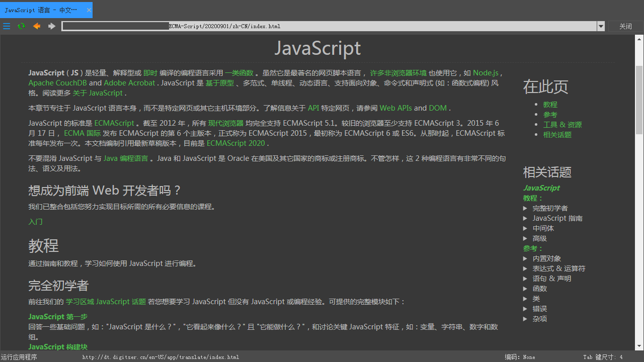Open the hamburger menu icon

[7, 26]
